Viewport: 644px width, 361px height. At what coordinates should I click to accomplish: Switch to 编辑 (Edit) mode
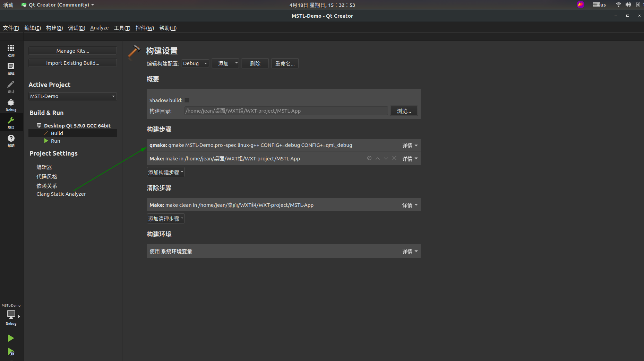click(x=11, y=69)
